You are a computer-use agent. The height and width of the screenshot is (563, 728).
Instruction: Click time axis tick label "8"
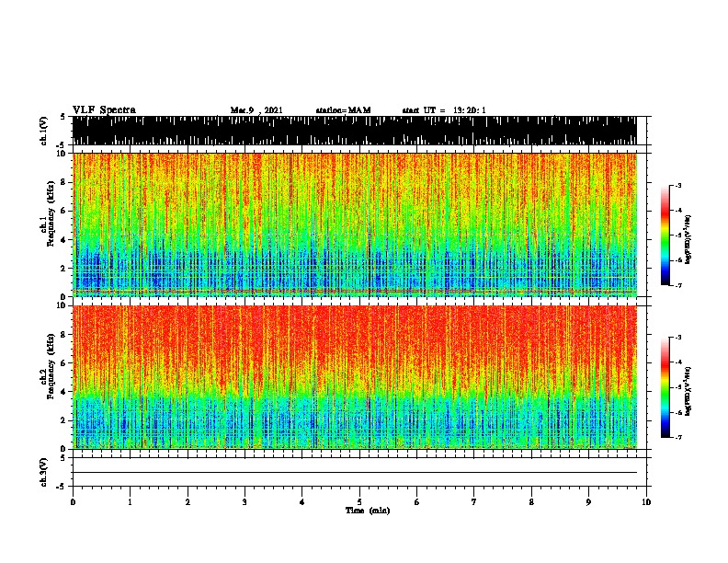531,501
